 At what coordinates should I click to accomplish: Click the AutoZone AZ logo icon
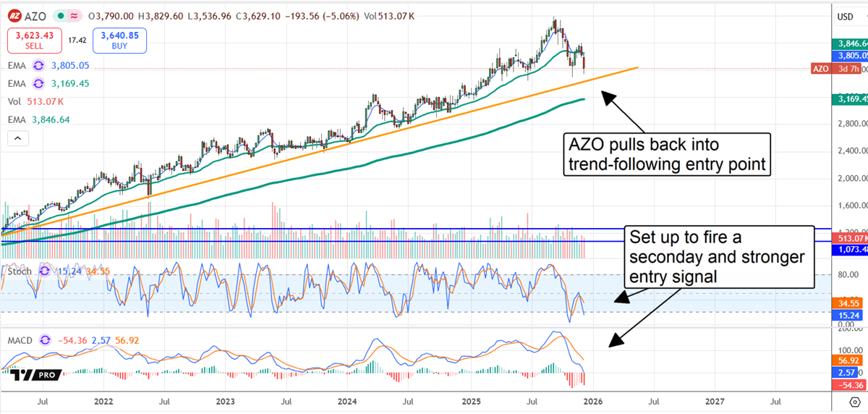(x=16, y=16)
